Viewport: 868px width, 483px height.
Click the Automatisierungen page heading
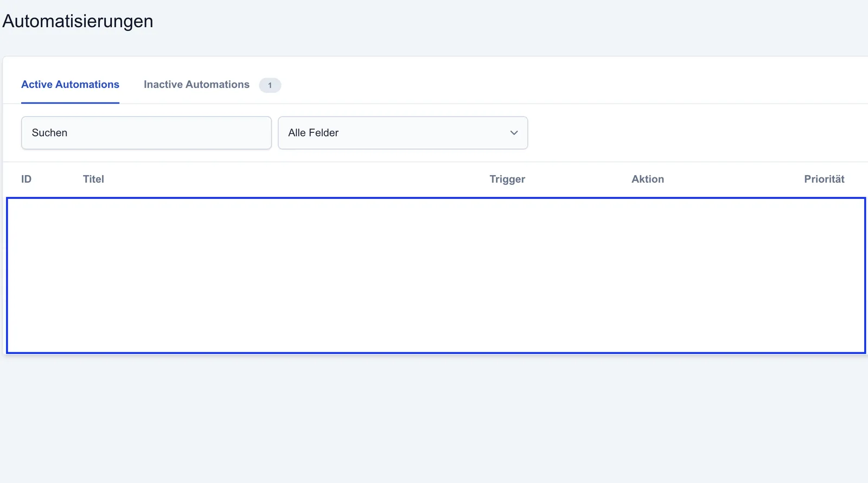click(x=78, y=21)
